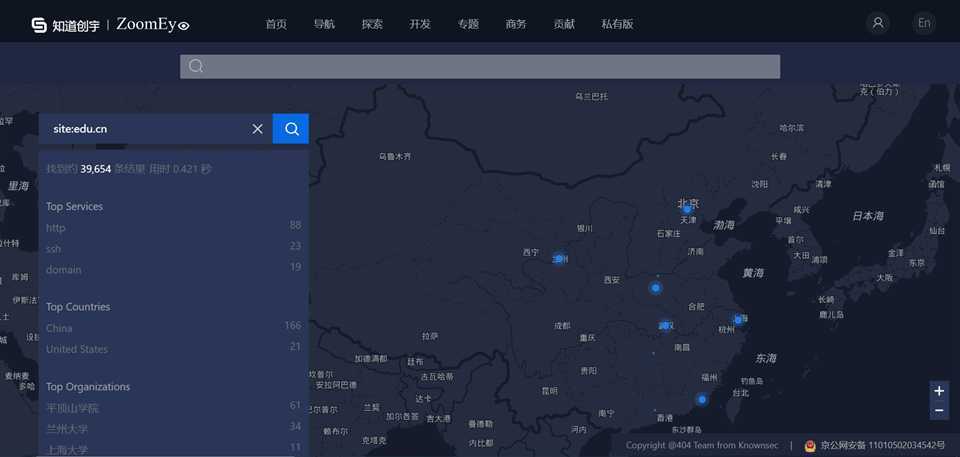The height and width of the screenshot is (457, 960).
Task: Clear the site:edu.cn query with X
Action: point(257,129)
